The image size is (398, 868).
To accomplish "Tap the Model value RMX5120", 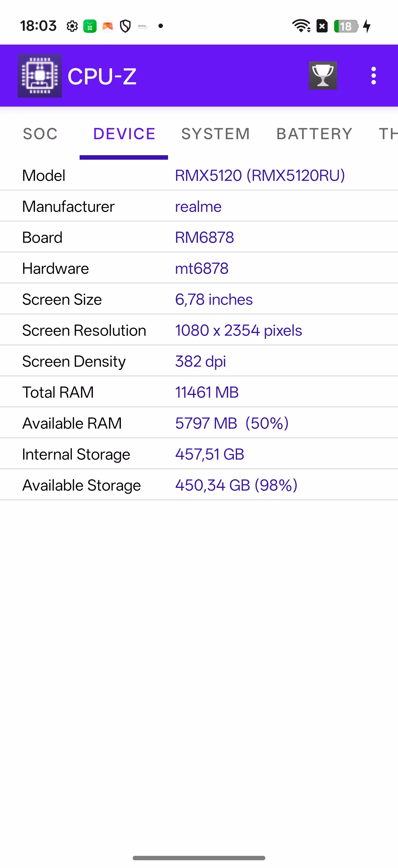I will click(x=260, y=176).
